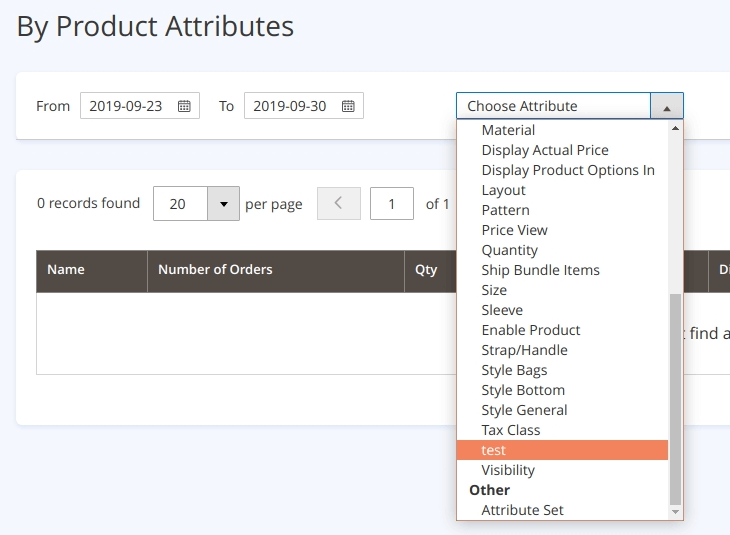730x535 pixels.
Task: Click the To date input field
Action: coord(290,106)
